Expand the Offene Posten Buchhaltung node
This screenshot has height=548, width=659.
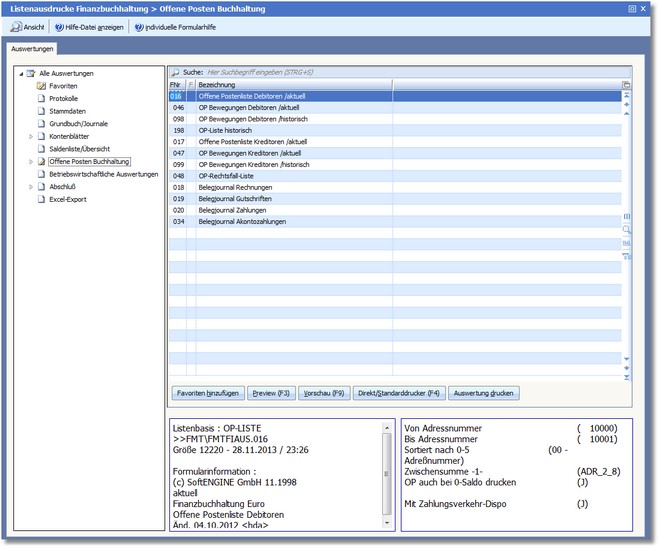point(31,161)
